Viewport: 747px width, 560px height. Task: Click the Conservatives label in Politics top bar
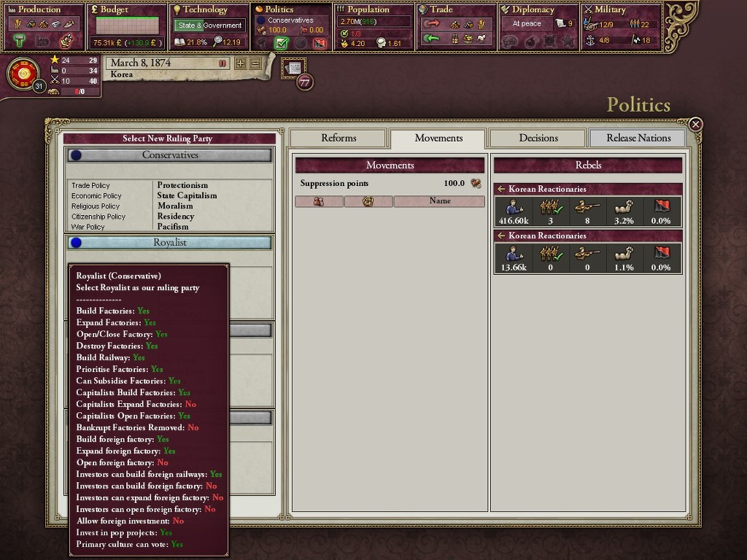290,20
